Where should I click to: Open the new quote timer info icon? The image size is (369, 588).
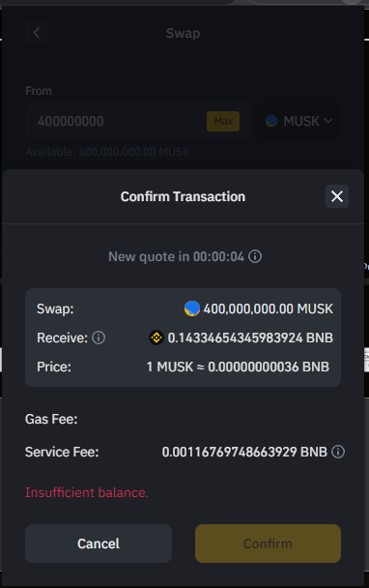[255, 256]
